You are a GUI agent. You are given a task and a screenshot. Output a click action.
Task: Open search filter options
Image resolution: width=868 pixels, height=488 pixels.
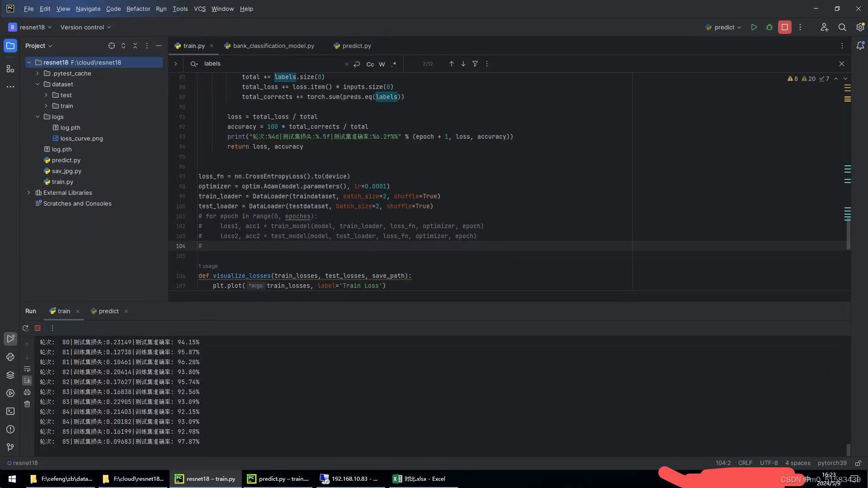475,64
